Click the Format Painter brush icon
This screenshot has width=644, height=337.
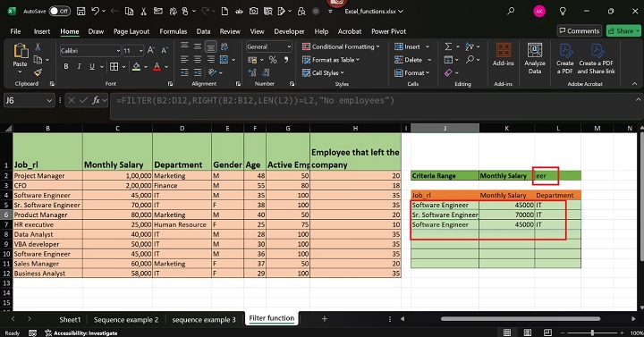point(38,72)
